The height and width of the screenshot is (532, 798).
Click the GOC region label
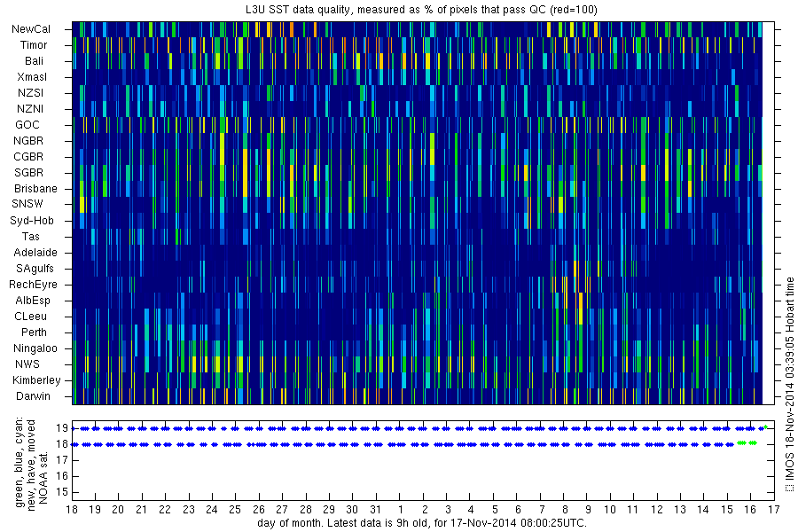point(27,125)
